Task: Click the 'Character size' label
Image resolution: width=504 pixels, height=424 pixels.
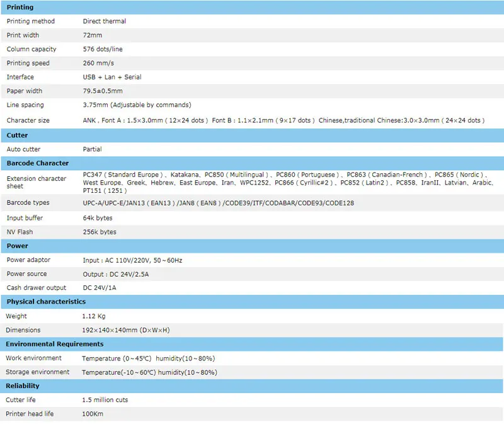Action: click(28, 120)
